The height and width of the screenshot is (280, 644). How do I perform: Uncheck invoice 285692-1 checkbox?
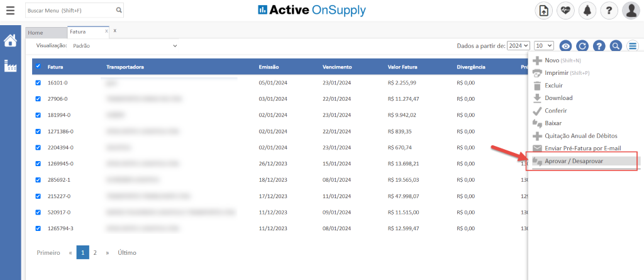tap(38, 180)
